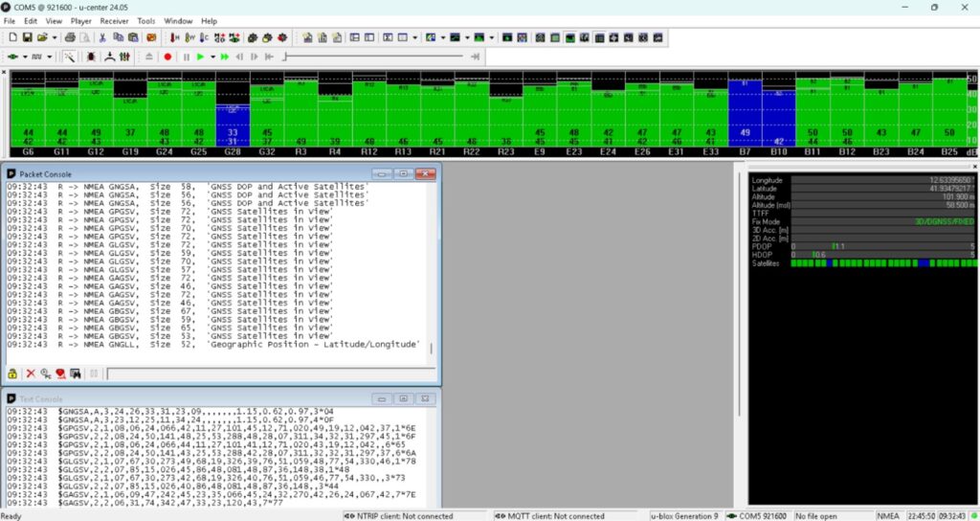This screenshot has width=980, height=521.
Task: Click the Paste clipboard icon
Action: point(133,37)
